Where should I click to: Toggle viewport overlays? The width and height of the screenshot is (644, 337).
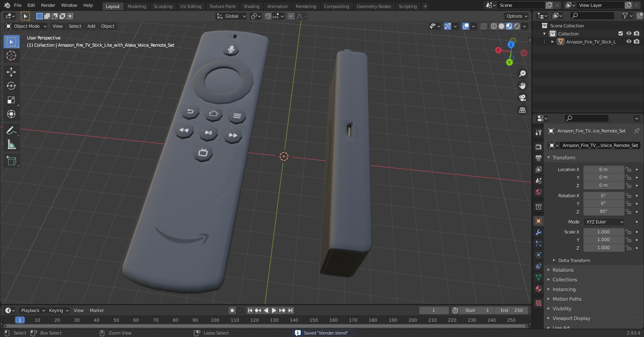466,26
